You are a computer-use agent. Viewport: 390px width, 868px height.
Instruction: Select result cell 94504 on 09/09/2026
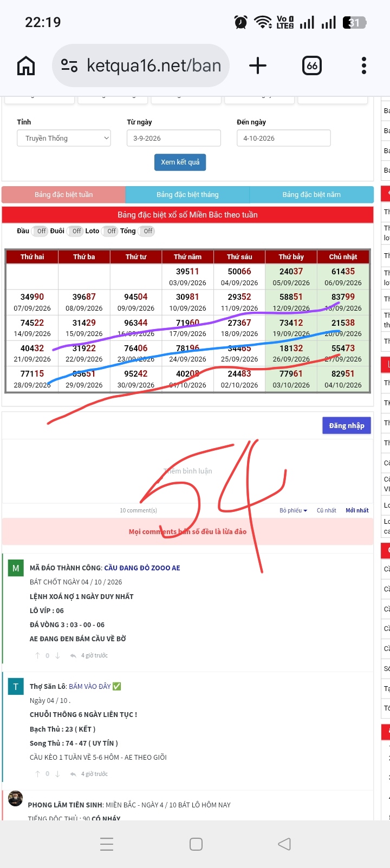click(136, 302)
